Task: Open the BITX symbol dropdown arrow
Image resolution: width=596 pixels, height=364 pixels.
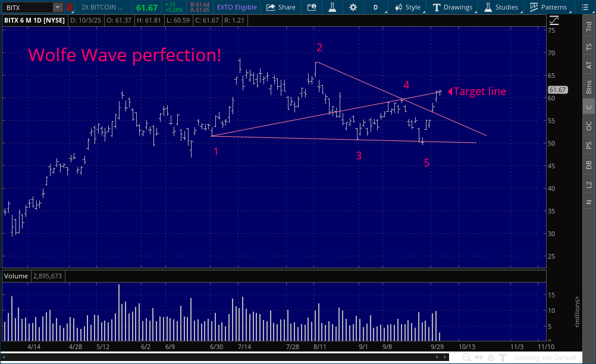Action: pos(57,7)
